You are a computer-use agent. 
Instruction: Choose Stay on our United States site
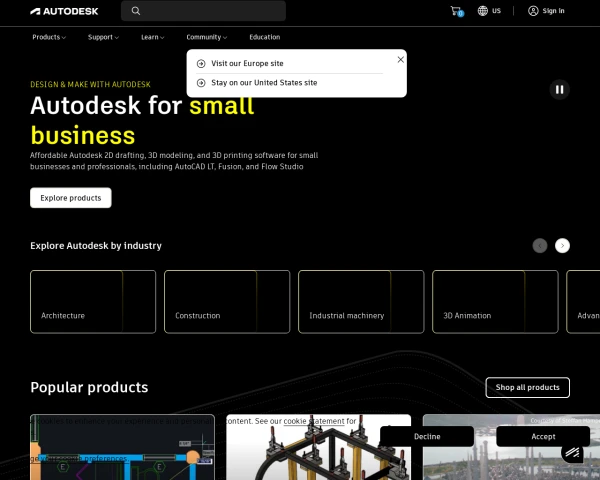[x=264, y=83]
